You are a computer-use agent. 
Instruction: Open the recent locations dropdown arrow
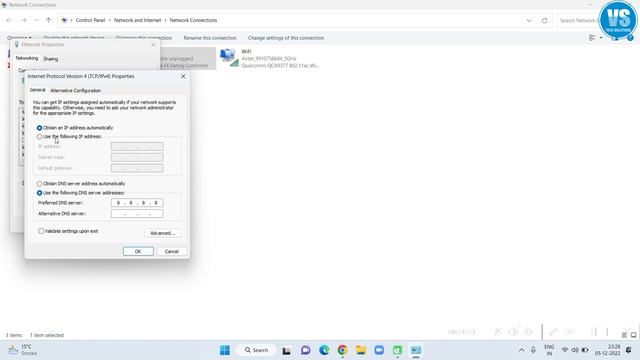[x=36, y=20]
